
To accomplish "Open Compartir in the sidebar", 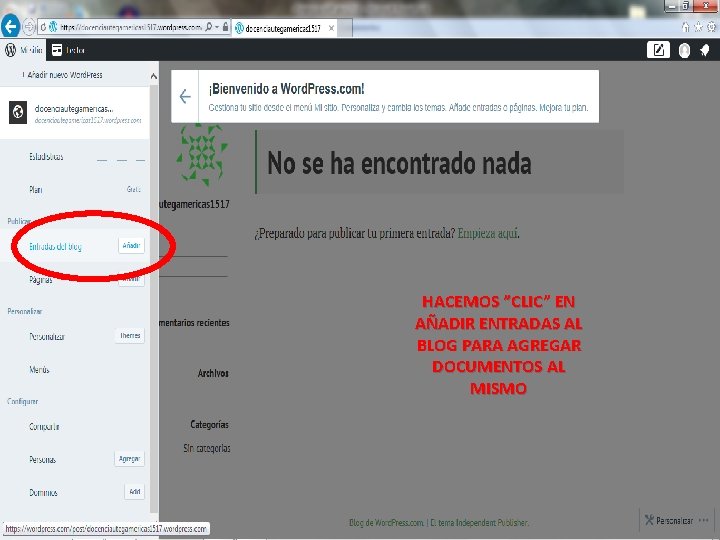I will [x=44, y=427].
